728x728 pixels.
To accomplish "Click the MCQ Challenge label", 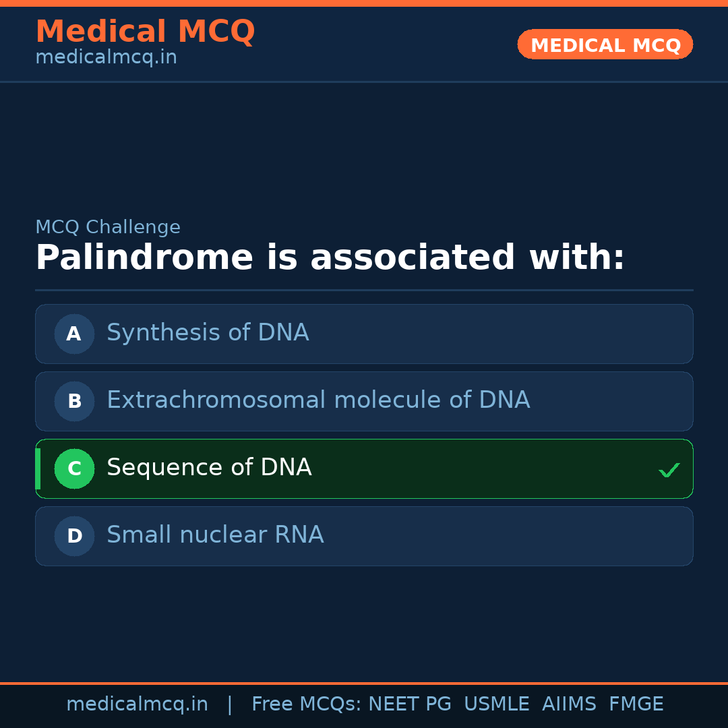I will 108,228.
